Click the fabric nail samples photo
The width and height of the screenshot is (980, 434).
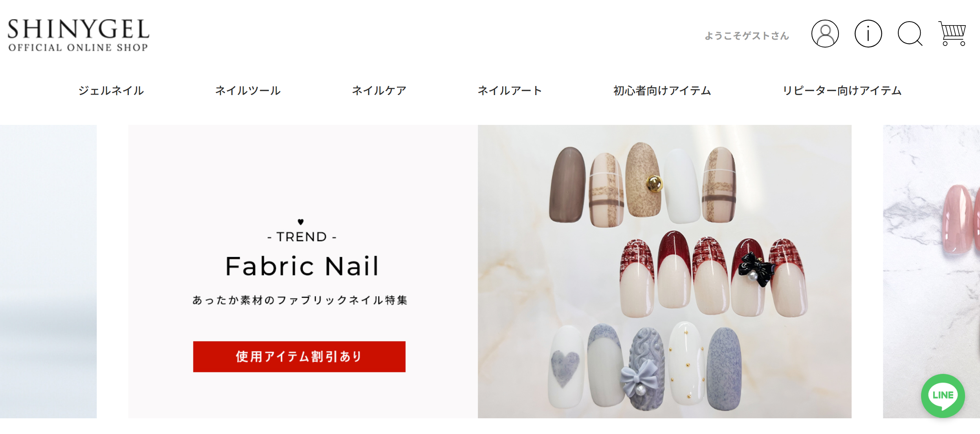[x=664, y=271]
